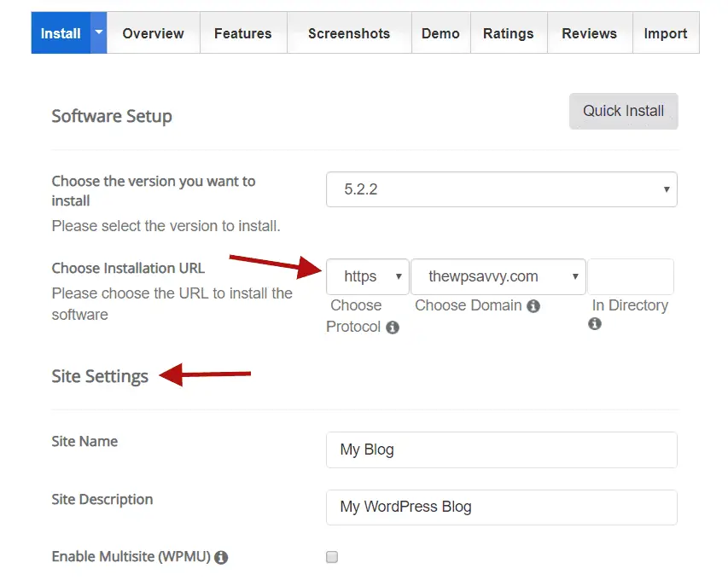728x580 pixels.
Task: Click the Choose Domain info icon
Action: click(x=533, y=306)
